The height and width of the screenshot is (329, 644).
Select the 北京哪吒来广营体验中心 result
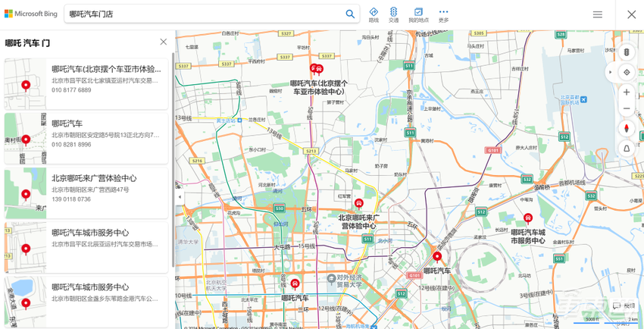pyautogui.click(x=86, y=193)
